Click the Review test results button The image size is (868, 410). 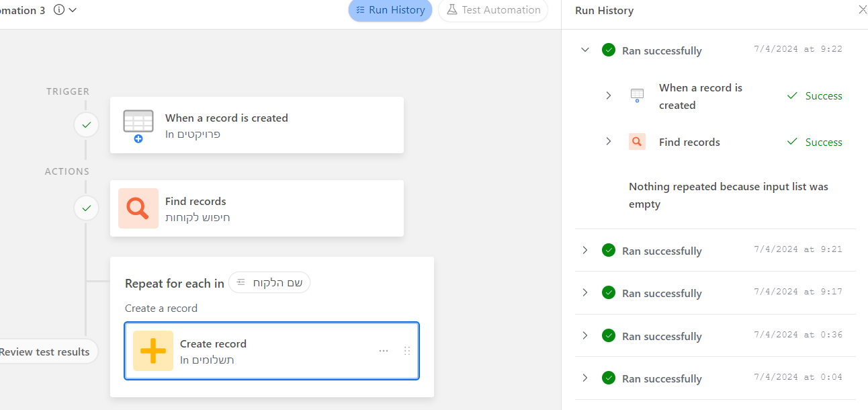click(x=46, y=352)
